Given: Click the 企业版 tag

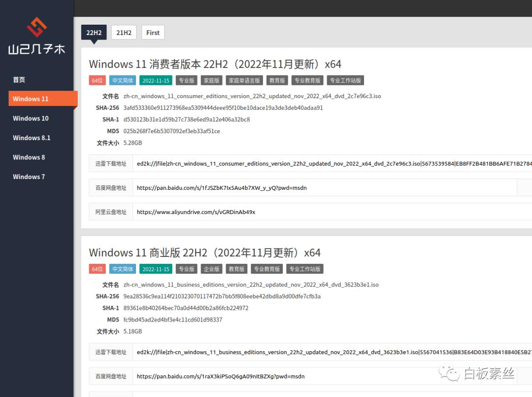Looking at the screenshot, I should 212,269.
